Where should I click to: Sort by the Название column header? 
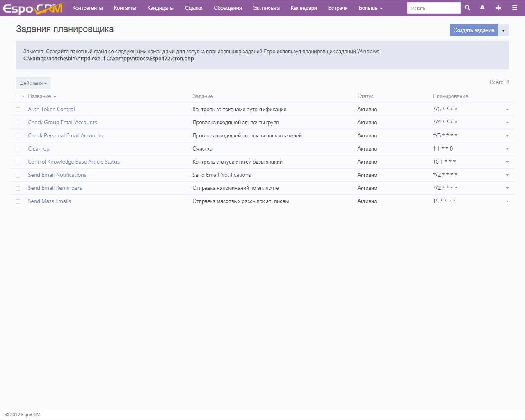(x=39, y=96)
